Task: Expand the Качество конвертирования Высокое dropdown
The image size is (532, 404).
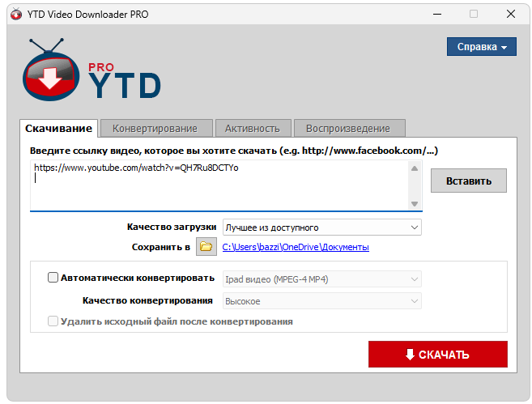Action: click(322, 301)
